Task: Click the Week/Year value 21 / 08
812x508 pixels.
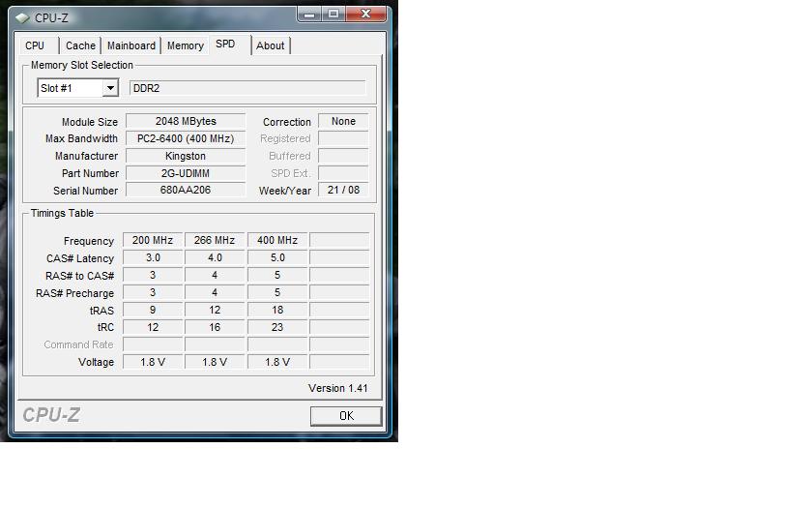Action: pyautogui.click(x=343, y=191)
